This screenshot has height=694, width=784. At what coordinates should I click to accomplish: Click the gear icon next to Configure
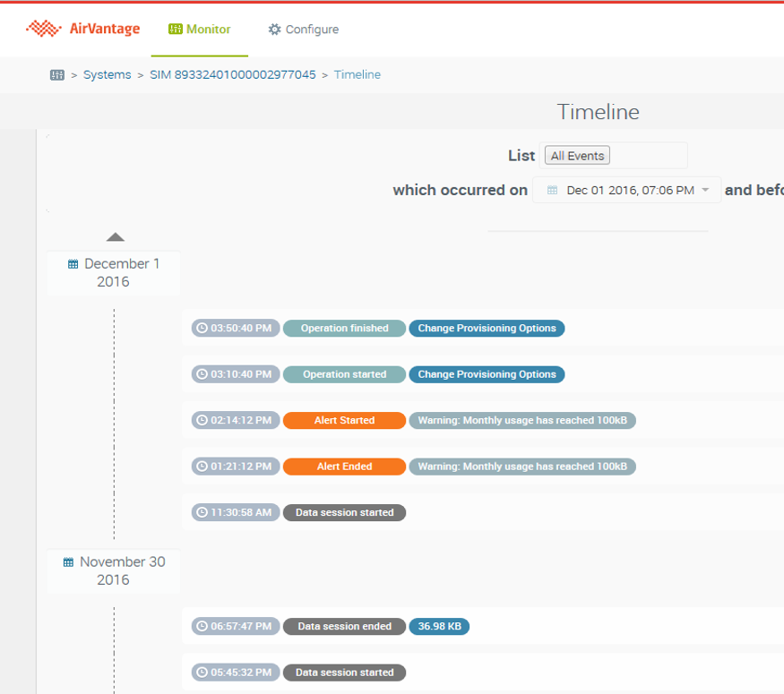click(274, 30)
